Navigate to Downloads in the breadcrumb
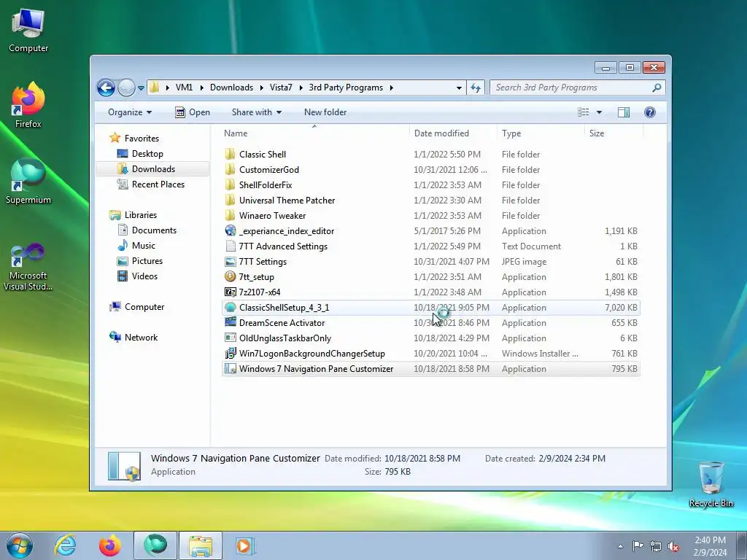 pyautogui.click(x=231, y=87)
